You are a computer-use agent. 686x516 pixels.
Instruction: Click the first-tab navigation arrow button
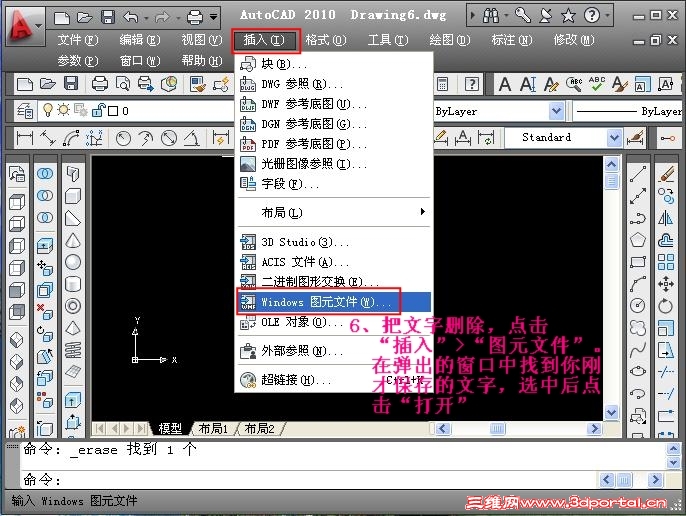[99, 428]
